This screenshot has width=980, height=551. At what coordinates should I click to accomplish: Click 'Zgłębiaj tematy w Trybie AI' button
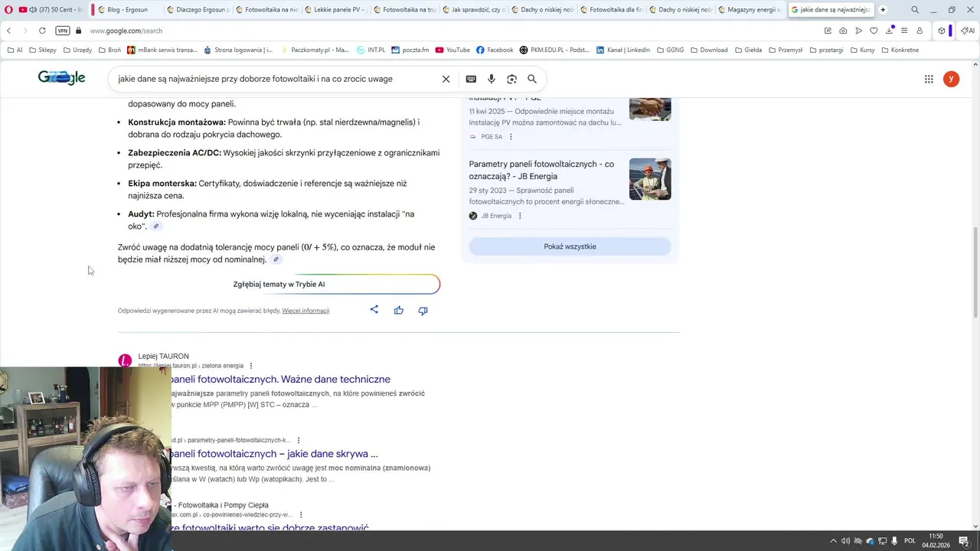click(279, 284)
